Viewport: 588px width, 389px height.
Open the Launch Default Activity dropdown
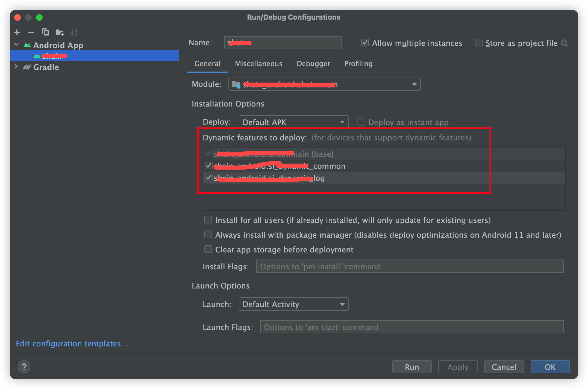[x=293, y=304]
